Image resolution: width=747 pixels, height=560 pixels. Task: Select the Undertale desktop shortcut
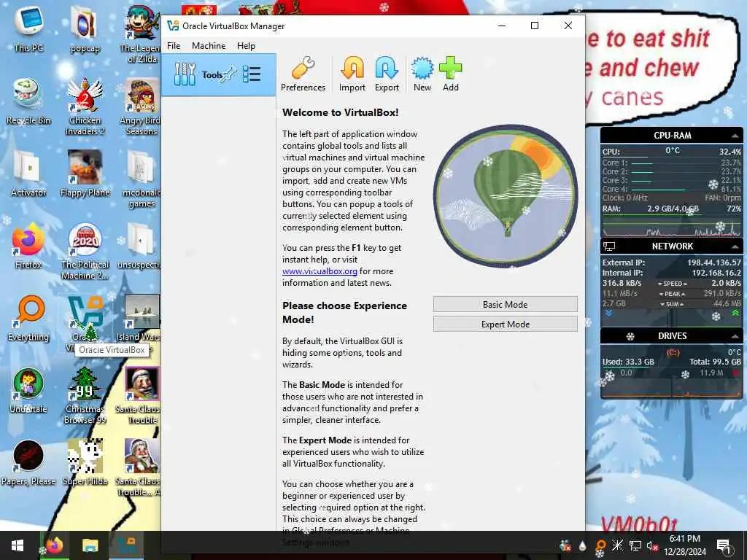28,391
